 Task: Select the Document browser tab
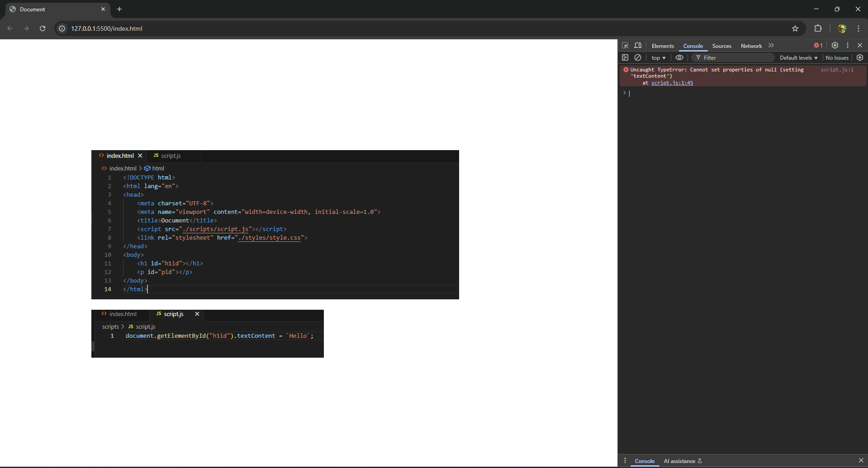click(x=57, y=9)
